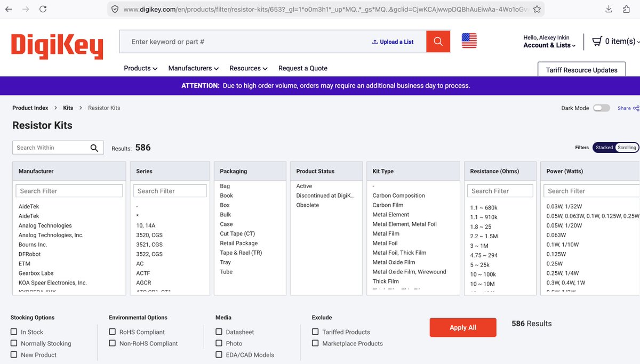This screenshot has height=364, width=640.
Task: Reload the page with refresh icon
Action: 43,9
